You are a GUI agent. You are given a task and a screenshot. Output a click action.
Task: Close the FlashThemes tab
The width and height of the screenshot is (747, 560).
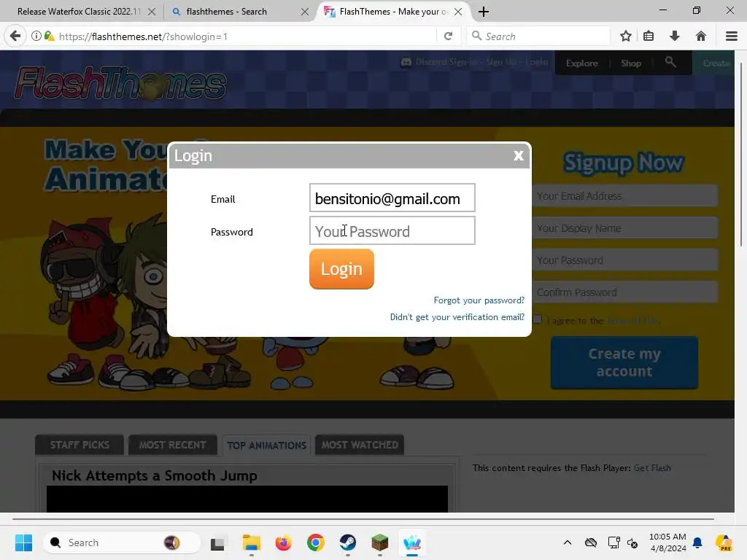pyautogui.click(x=458, y=12)
